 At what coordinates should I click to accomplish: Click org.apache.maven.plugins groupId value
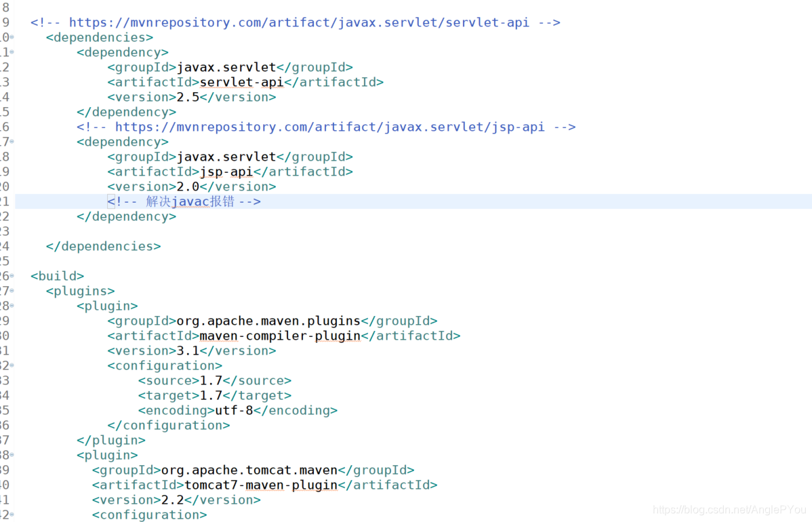[x=268, y=321]
